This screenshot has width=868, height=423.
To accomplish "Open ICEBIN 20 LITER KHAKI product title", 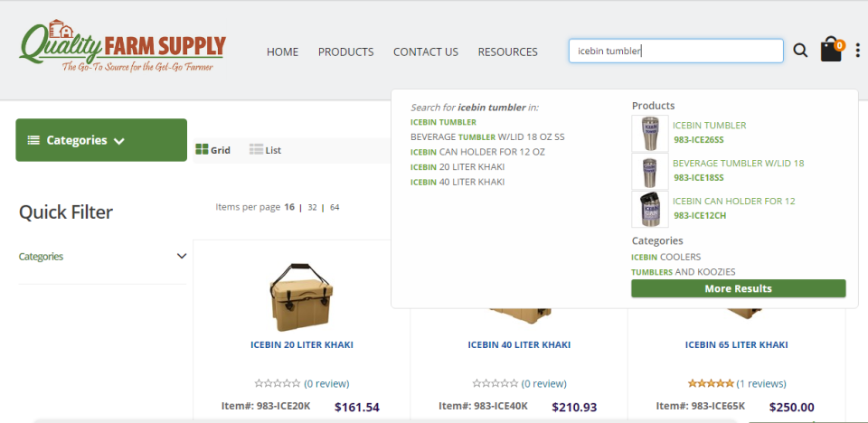I will [302, 345].
